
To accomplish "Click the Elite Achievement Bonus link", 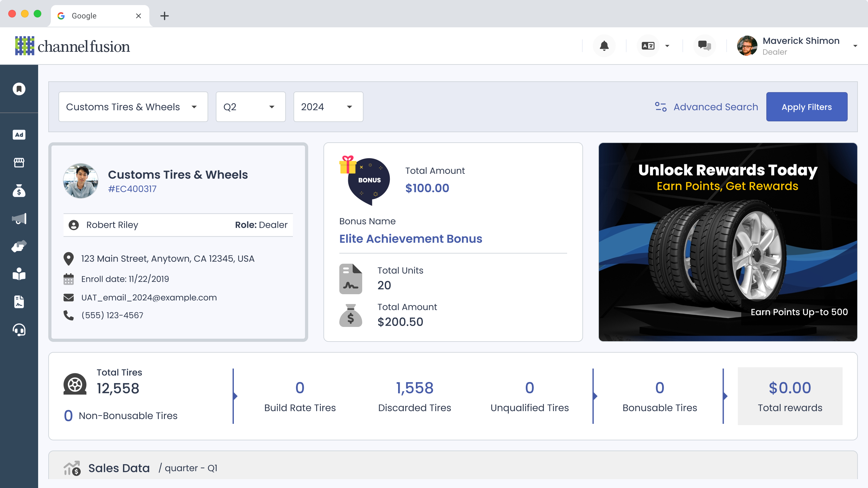I will [x=410, y=239].
